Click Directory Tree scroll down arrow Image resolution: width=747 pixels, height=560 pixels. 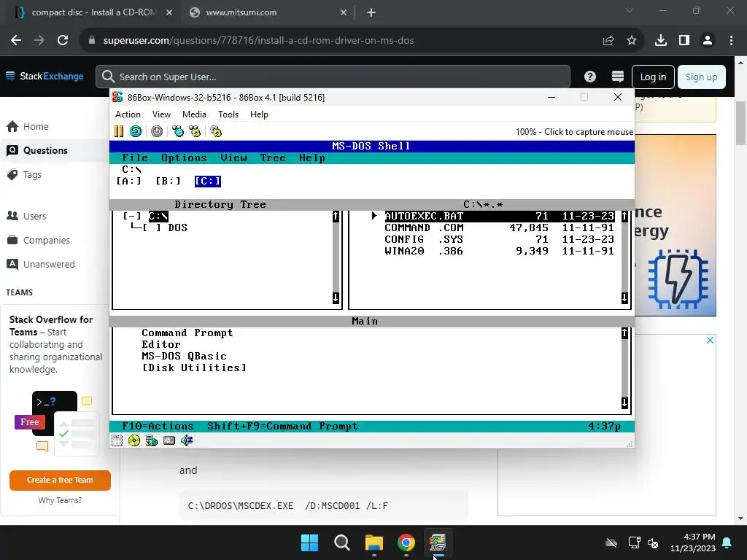[x=336, y=298]
